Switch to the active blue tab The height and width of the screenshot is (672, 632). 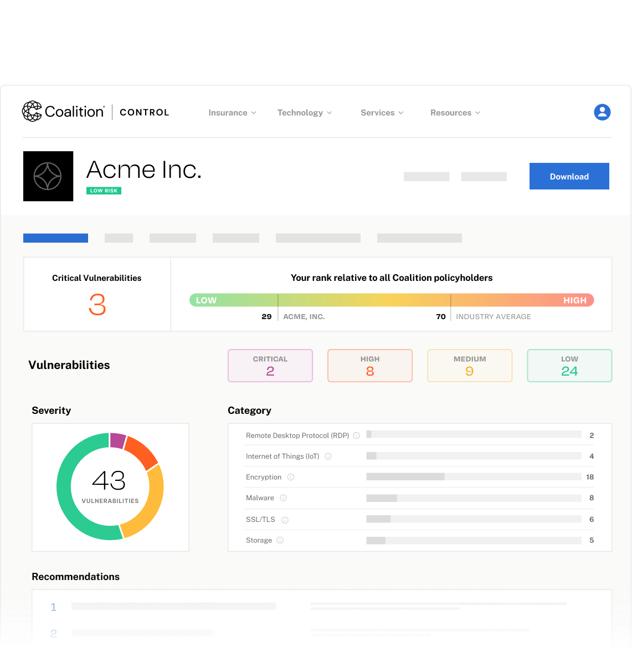tap(55, 238)
